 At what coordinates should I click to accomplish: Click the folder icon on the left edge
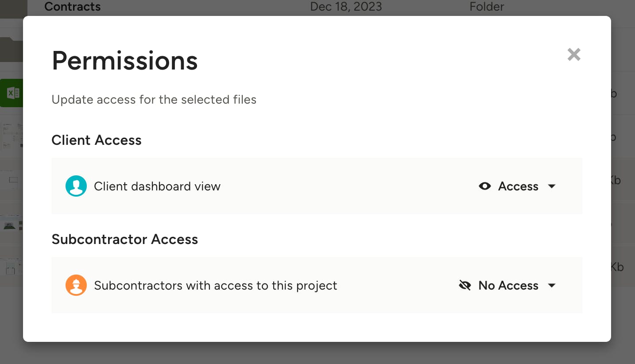pyautogui.click(x=12, y=49)
